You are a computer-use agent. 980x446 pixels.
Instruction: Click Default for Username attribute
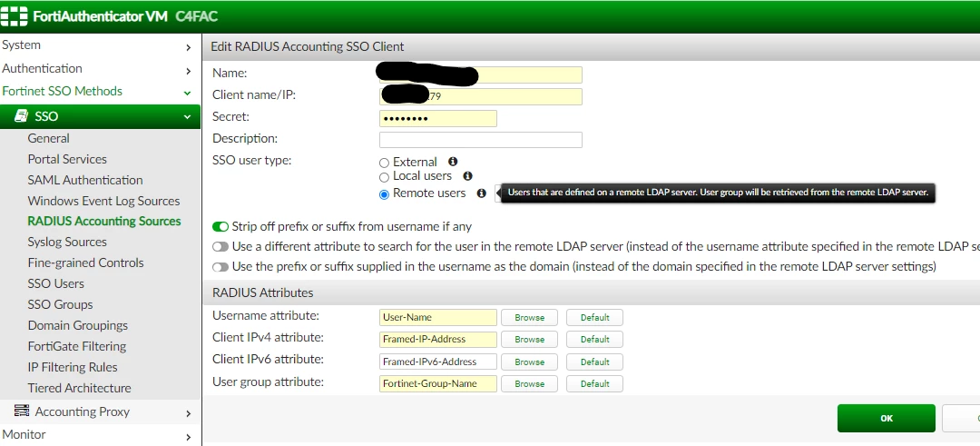tap(594, 317)
